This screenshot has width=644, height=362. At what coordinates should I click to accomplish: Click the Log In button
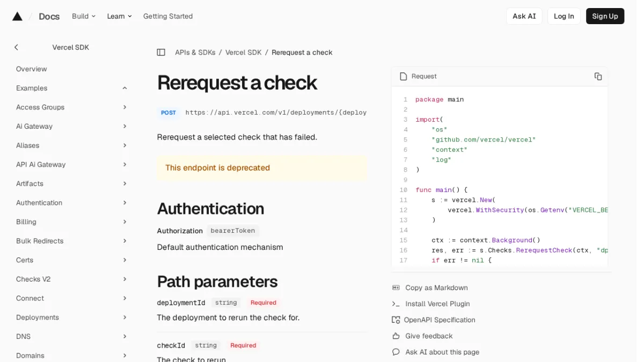tap(563, 16)
